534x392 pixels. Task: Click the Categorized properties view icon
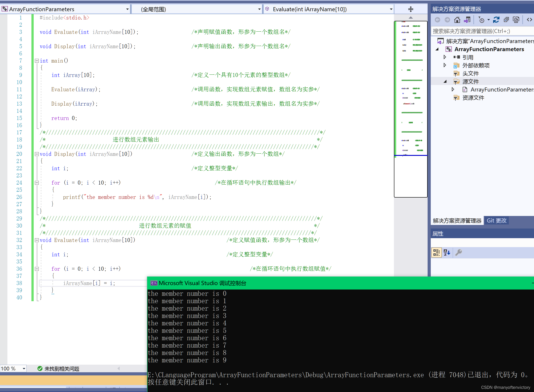click(436, 253)
